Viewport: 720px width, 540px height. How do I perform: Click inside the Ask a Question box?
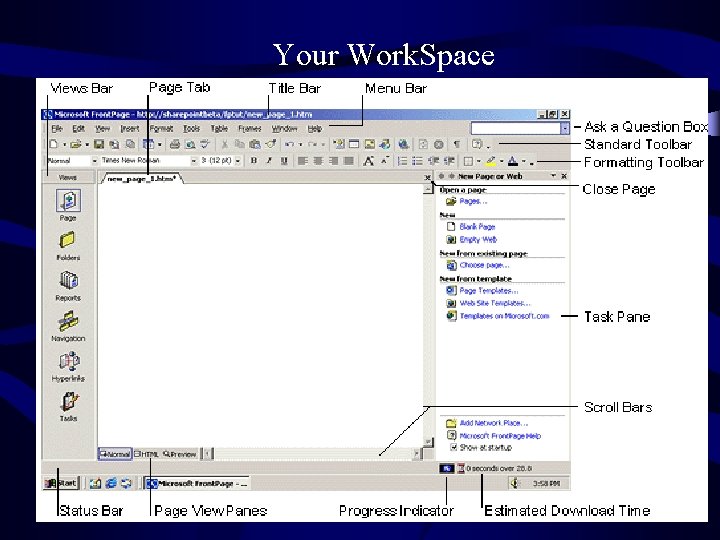point(516,128)
